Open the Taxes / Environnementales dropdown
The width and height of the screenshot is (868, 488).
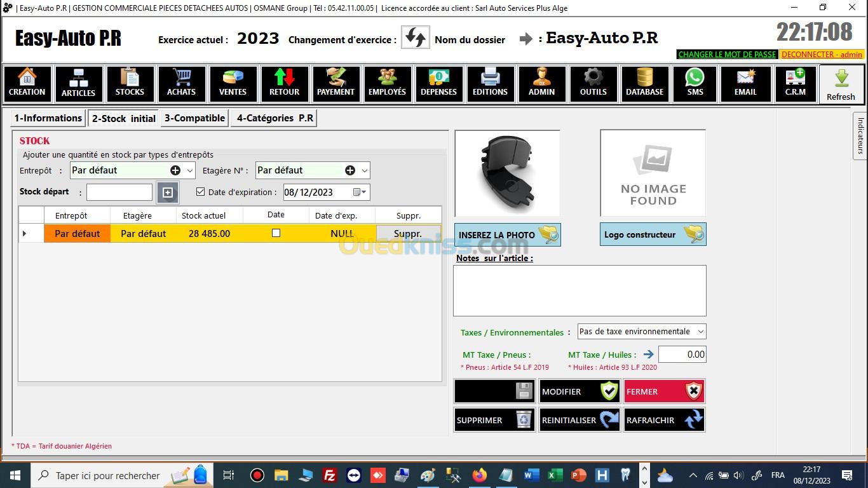tap(700, 332)
